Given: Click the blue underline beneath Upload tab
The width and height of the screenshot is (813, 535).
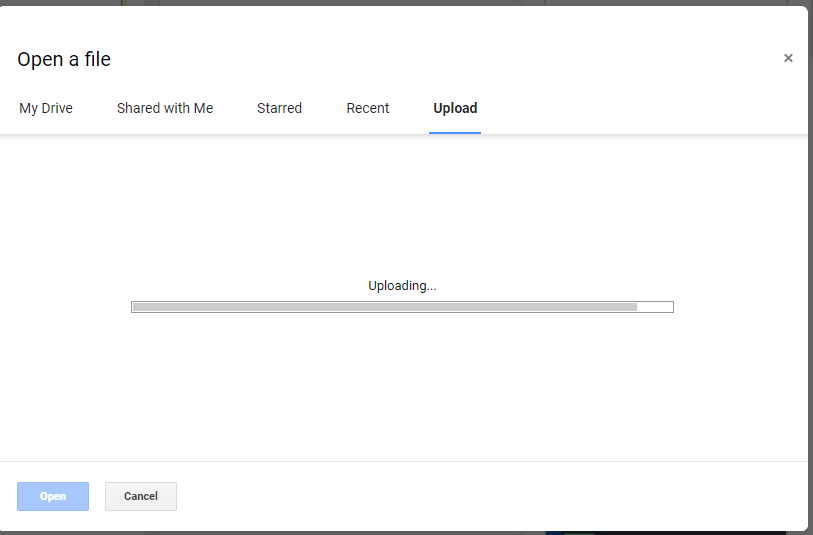Looking at the screenshot, I should click(x=455, y=132).
